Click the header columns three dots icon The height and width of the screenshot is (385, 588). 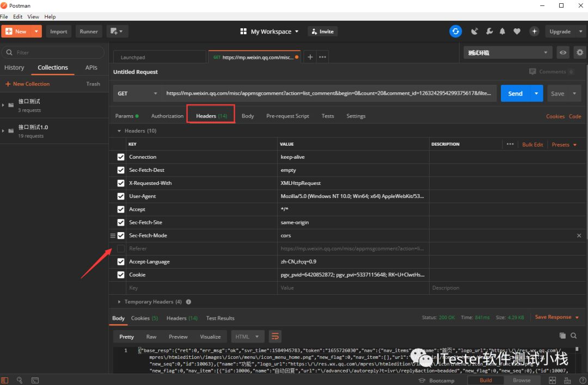510,144
